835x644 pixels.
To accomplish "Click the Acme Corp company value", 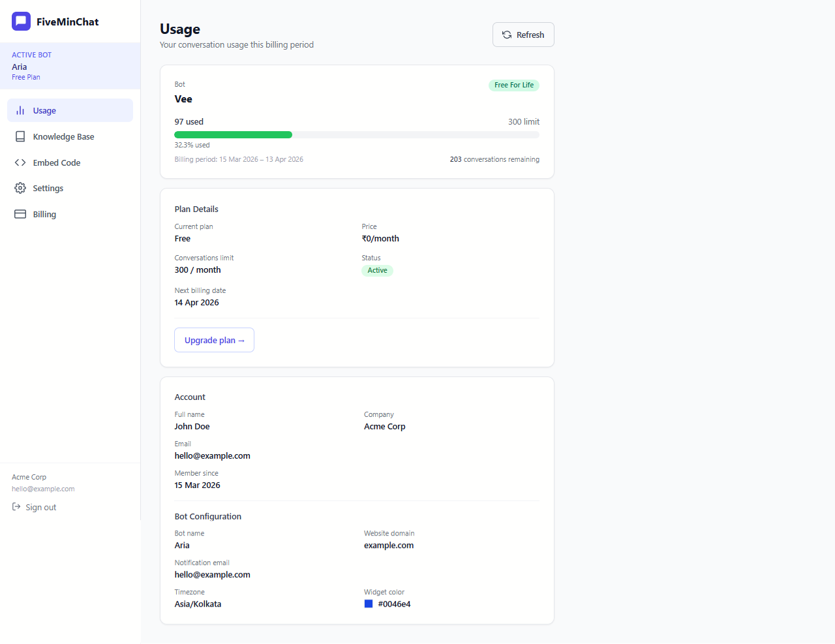I will [385, 426].
